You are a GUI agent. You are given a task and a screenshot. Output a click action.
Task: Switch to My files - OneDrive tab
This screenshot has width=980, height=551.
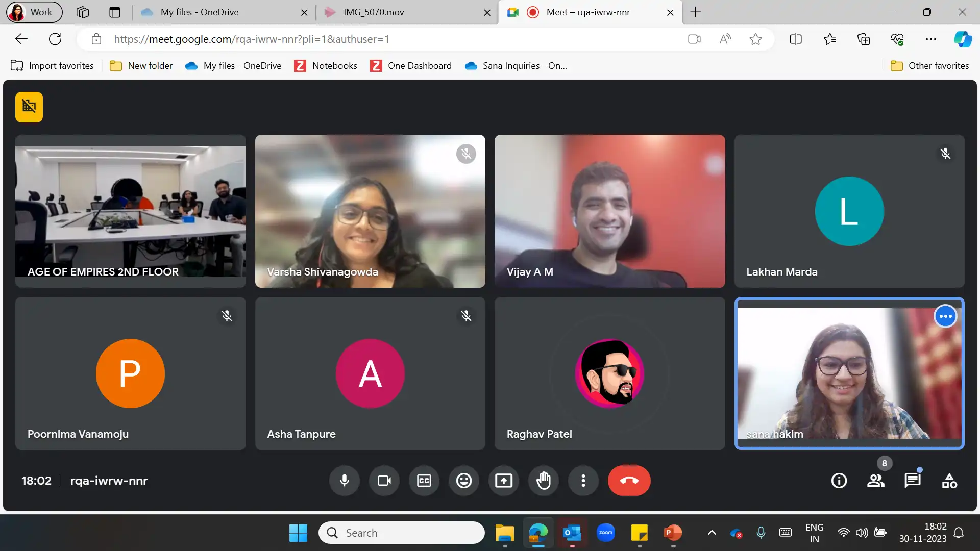pos(199,12)
